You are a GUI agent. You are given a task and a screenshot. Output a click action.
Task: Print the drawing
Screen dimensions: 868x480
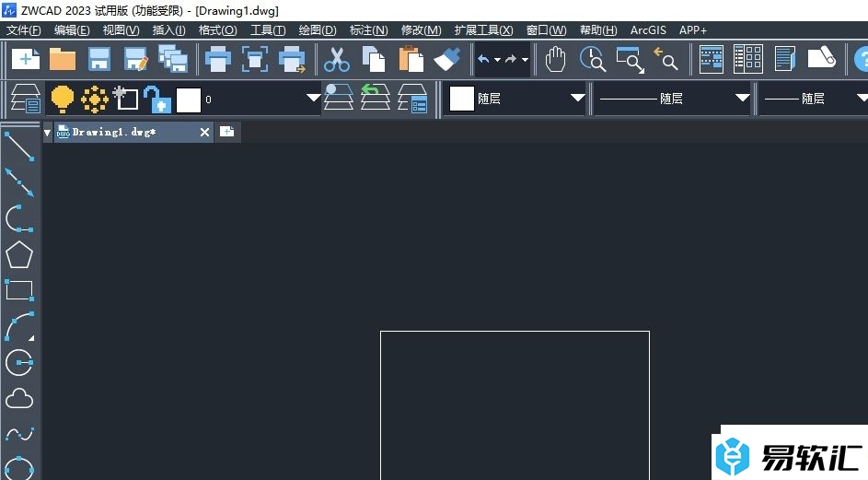point(218,59)
